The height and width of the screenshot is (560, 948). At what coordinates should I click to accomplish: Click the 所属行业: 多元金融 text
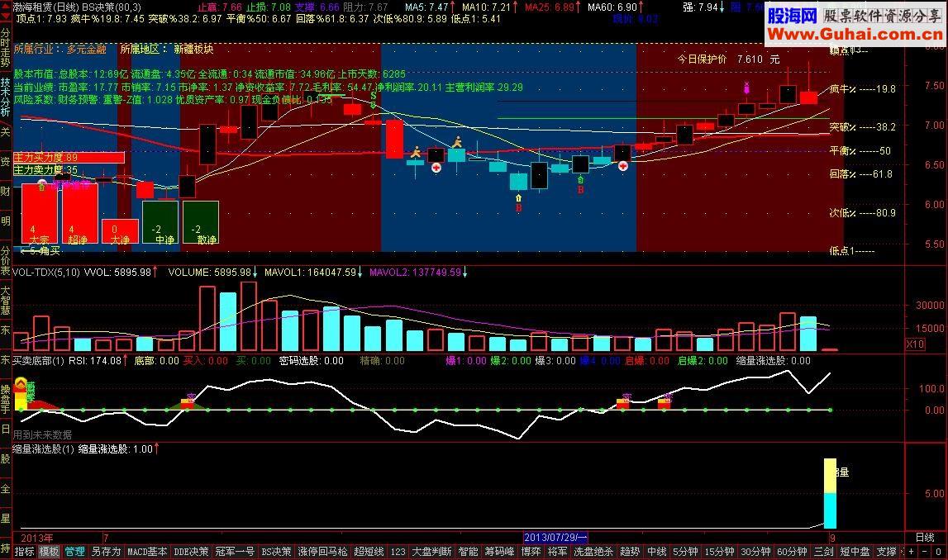pos(60,49)
